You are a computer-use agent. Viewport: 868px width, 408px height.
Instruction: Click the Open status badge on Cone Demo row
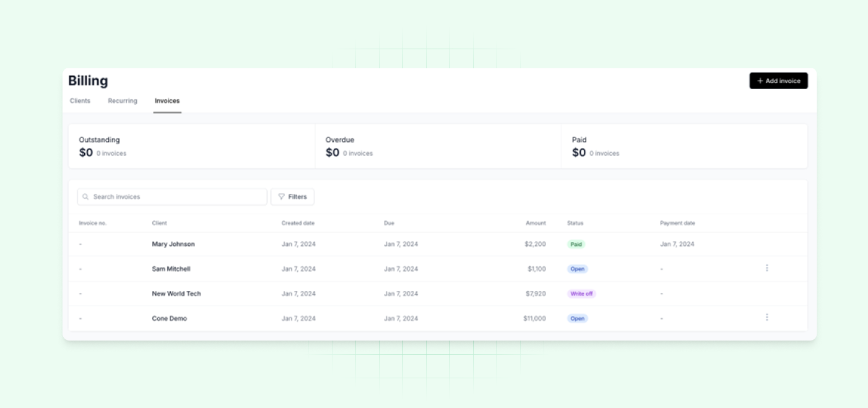(578, 318)
